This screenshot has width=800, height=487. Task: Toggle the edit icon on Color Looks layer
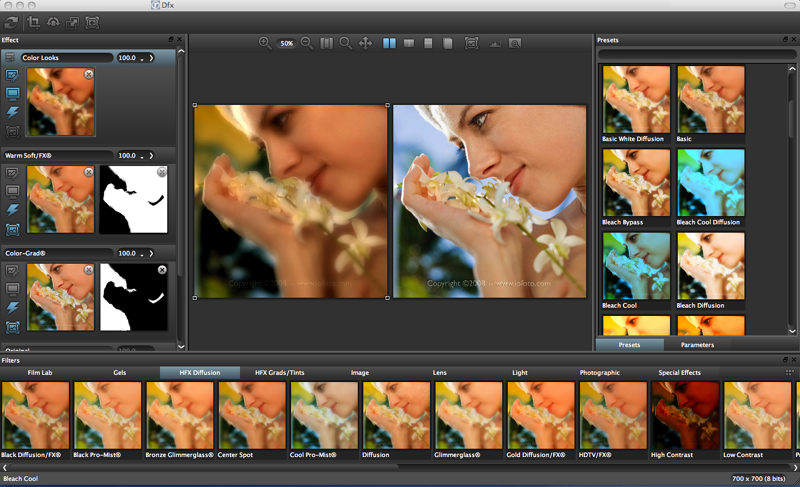pos(13,75)
